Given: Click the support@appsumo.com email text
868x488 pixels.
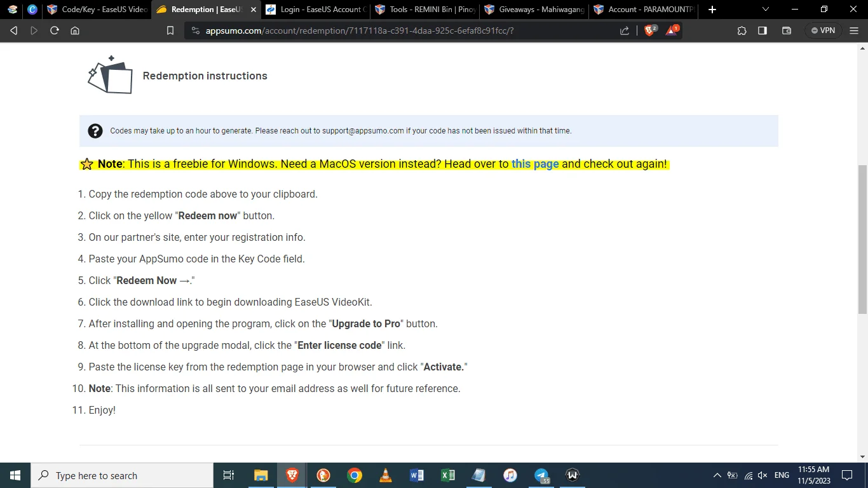Looking at the screenshot, I should (363, 131).
